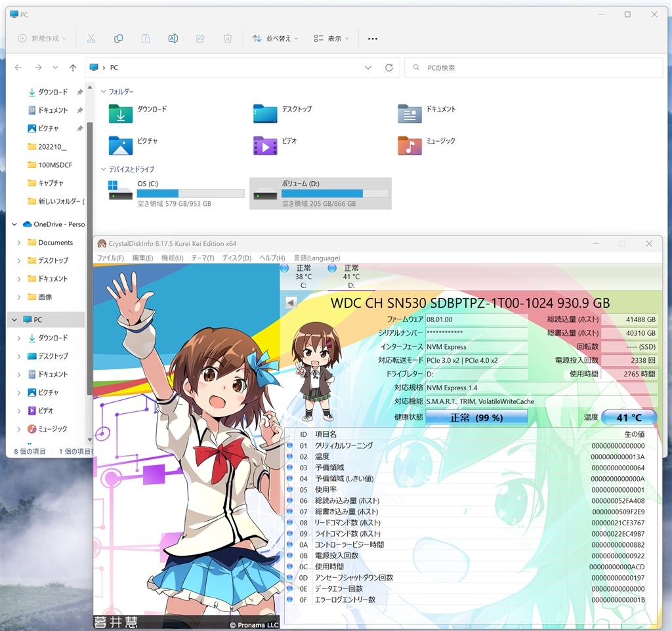Viewport: 672px width, 631px height.
Task: Open the 並べ替え sort dropdown
Action: 275,39
